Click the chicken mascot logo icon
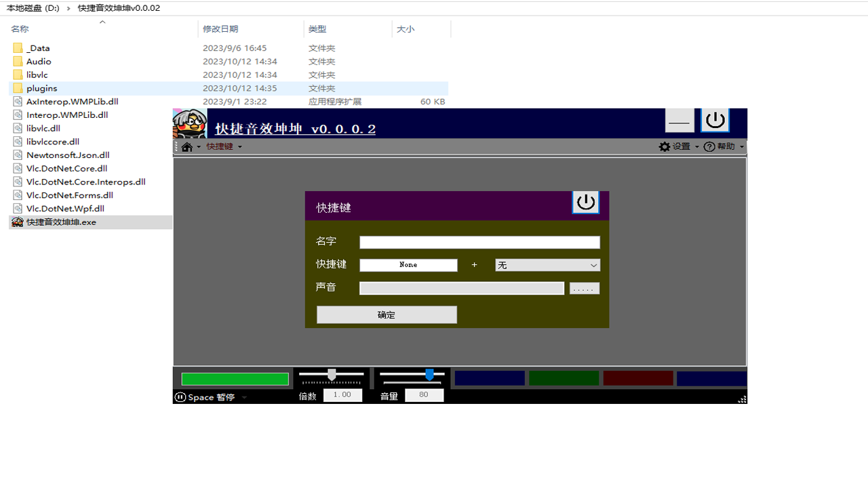868x488 pixels. coord(190,123)
